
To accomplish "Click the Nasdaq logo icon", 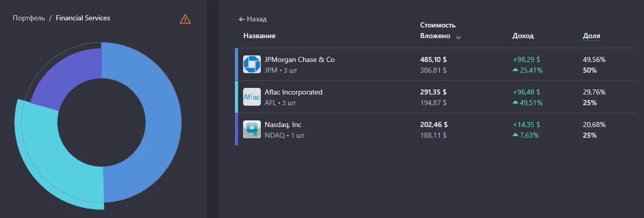I will (252, 130).
